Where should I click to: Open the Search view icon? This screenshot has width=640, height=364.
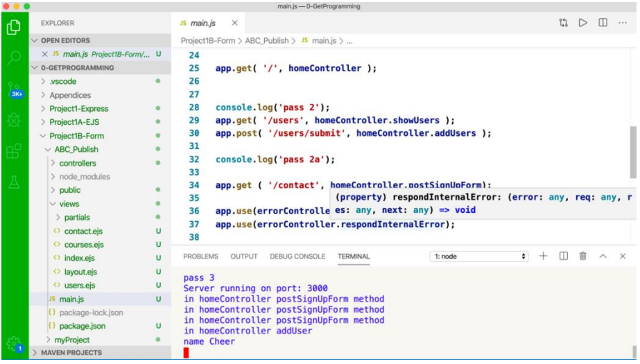13,58
